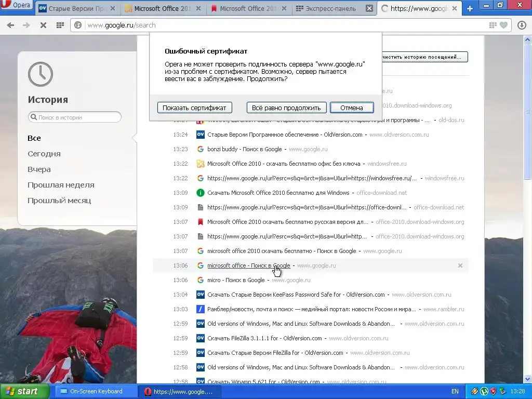This screenshot has width=532, height=399.
Task: Switch to the second Microsoft Office 2010 tab
Action: (248, 8)
